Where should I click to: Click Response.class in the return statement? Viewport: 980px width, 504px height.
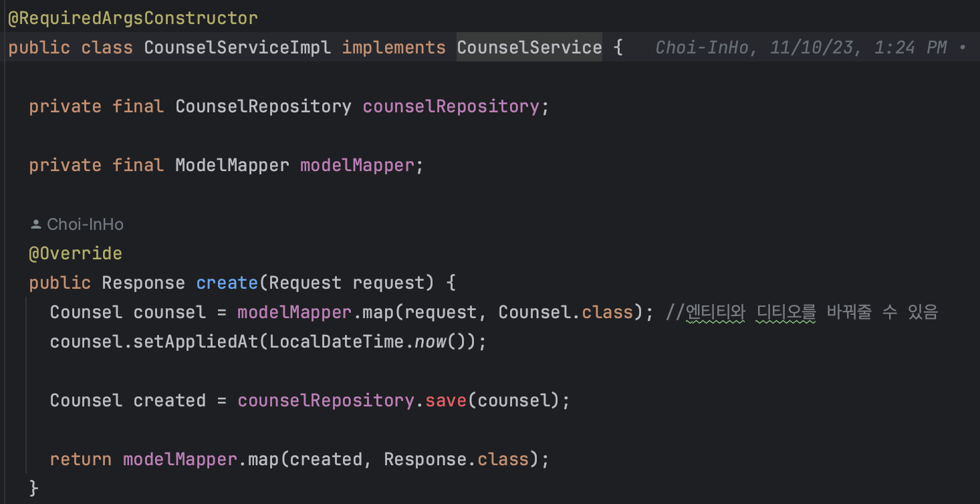pos(457,459)
